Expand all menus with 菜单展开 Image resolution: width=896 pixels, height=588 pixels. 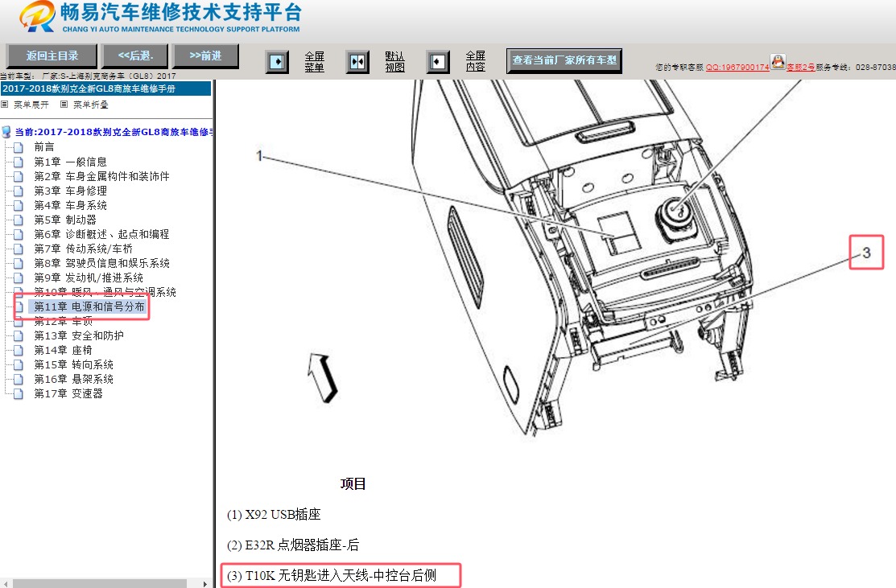[x=31, y=105]
